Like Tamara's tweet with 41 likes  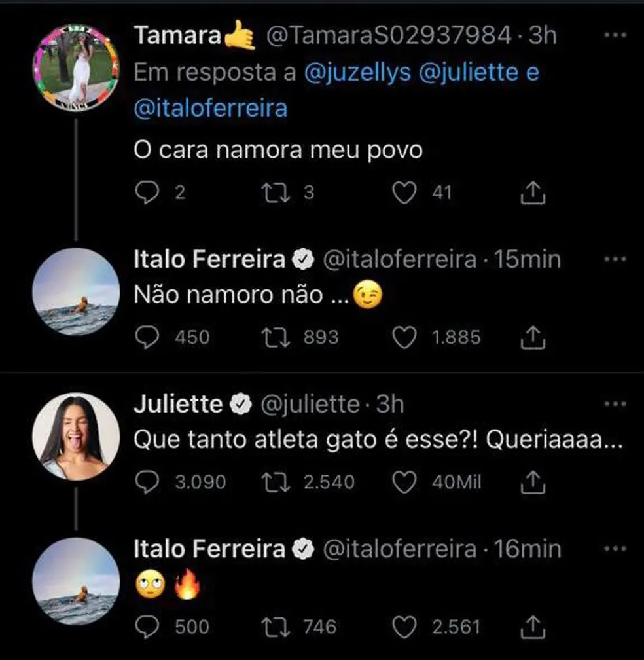pyautogui.click(x=406, y=192)
